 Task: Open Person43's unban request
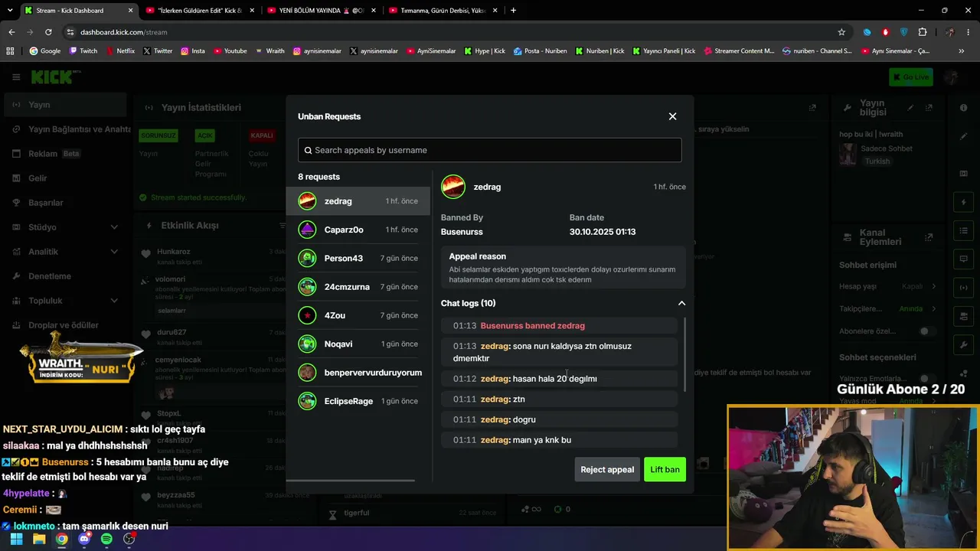tap(358, 258)
